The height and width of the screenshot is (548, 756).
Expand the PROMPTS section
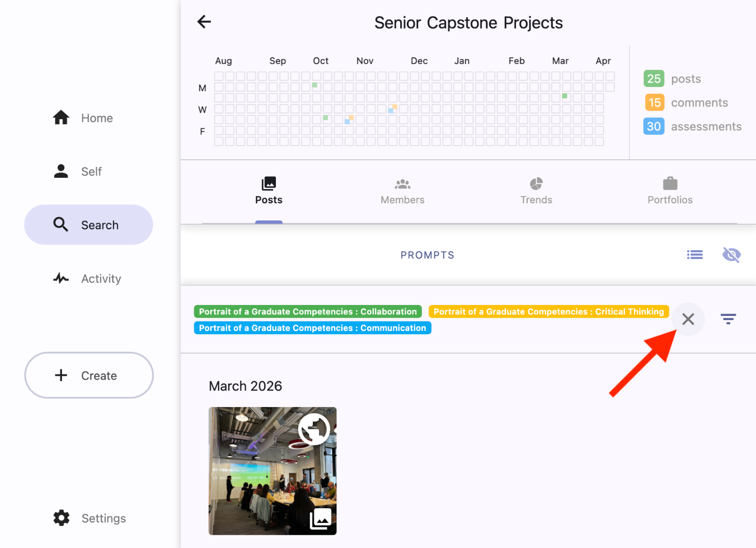(x=427, y=255)
